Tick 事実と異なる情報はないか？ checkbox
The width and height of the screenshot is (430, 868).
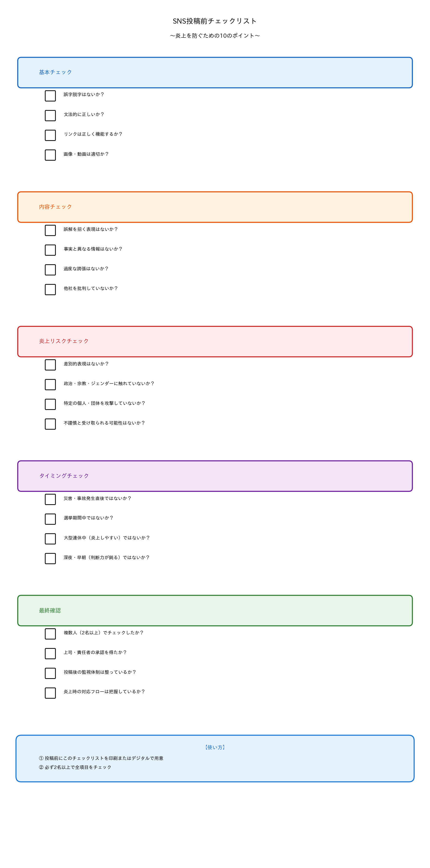pos(50,250)
